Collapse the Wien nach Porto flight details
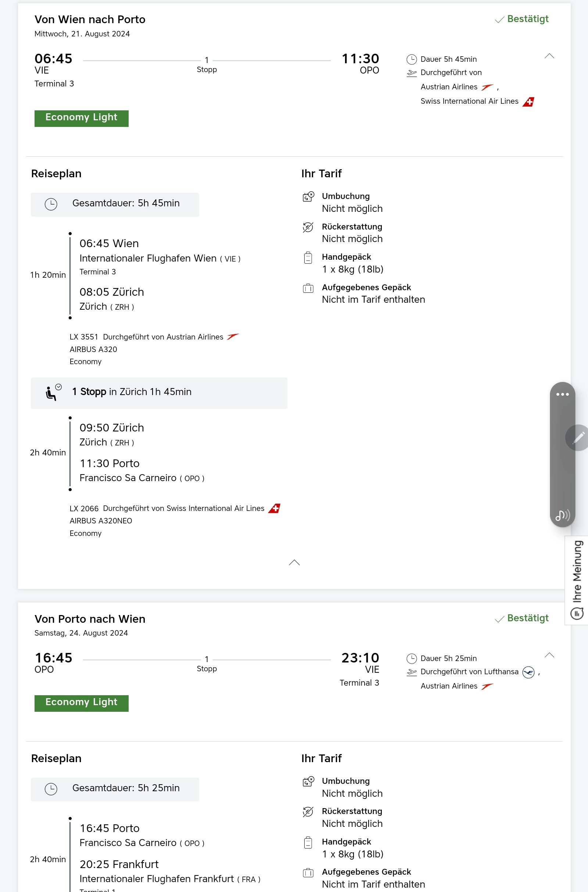588x892 pixels. coord(549,56)
